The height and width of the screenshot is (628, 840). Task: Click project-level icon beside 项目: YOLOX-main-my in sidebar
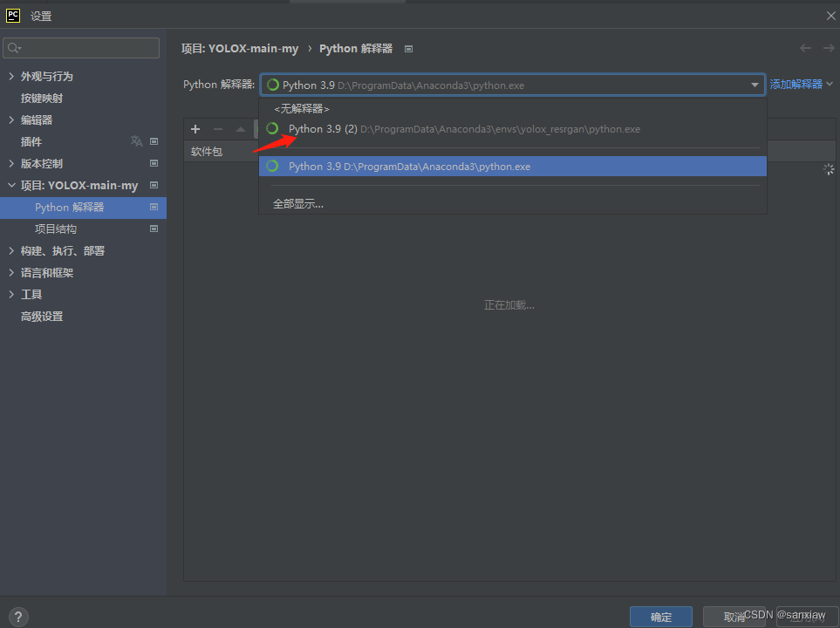tap(154, 186)
